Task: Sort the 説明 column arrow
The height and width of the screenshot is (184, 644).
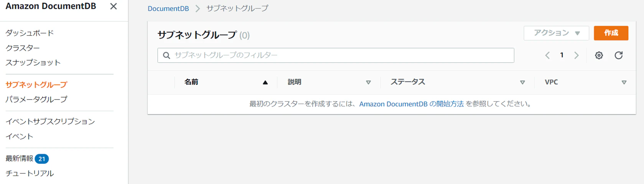Action: click(x=368, y=82)
